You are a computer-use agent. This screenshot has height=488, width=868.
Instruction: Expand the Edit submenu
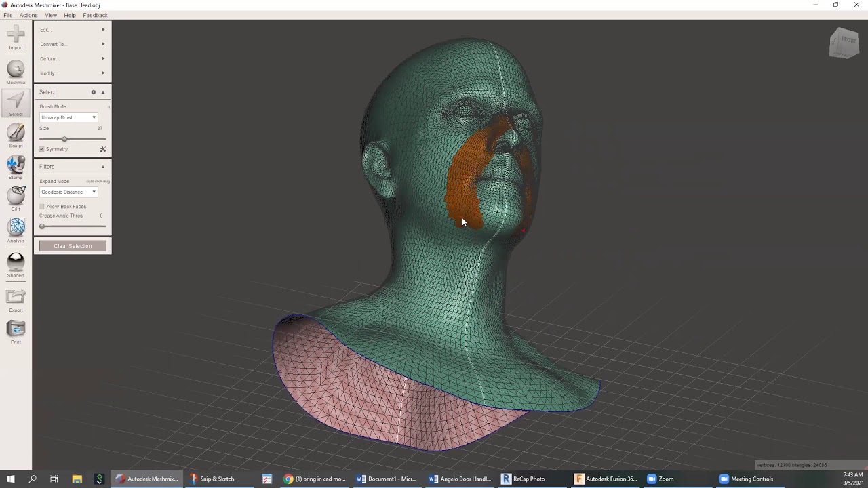click(73, 30)
